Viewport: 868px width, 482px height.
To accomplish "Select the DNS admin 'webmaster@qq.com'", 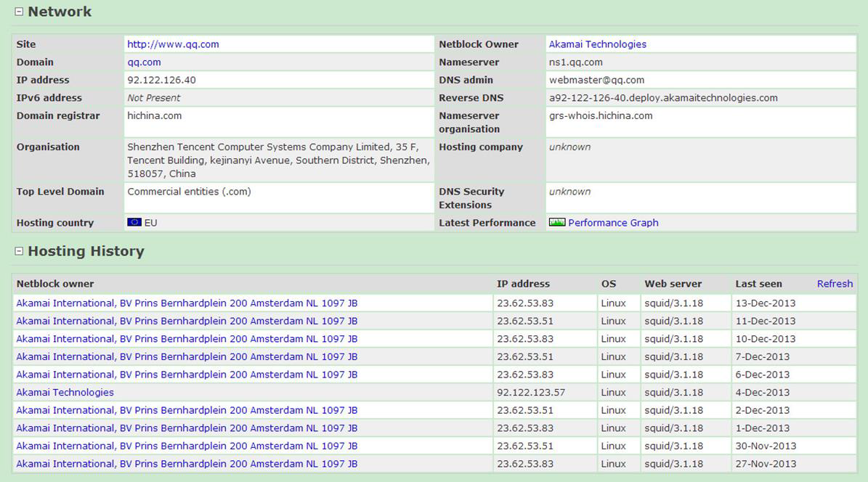I will click(597, 81).
